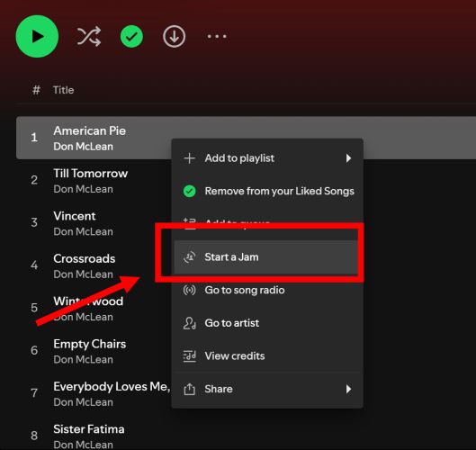This screenshot has height=450, width=476.
Task: Click the song radio broadcast icon
Action: [x=190, y=290]
